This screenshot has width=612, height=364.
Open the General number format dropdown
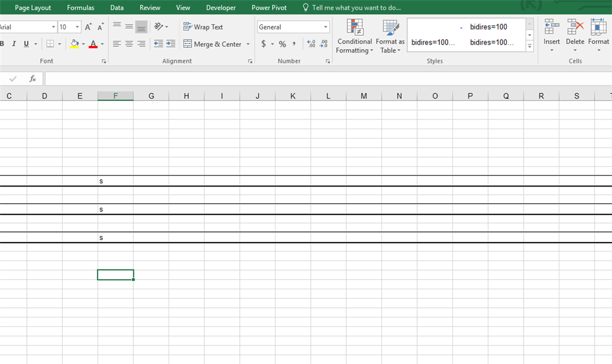point(326,27)
